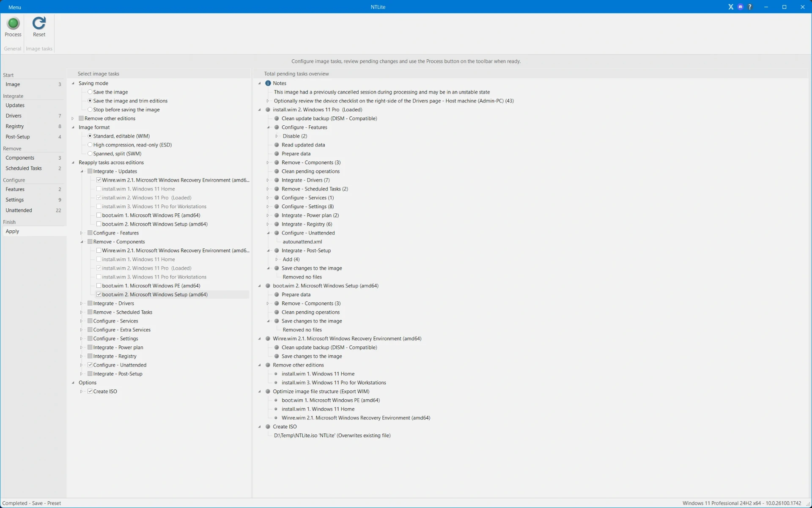812x508 pixels.
Task: Open the Drivers page in sidebar
Action: (x=33, y=116)
